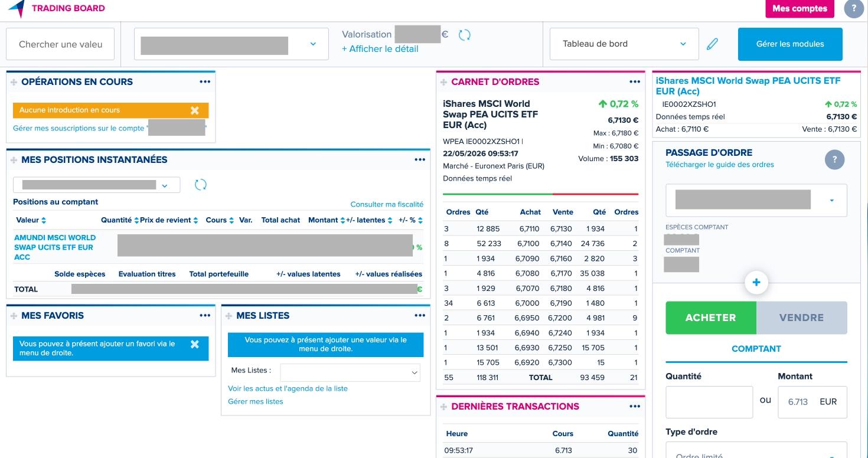The height and width of the screenshot is (458, 868).
Task: Expand '+ Afficher le détail'
Action: click(380, 49)
